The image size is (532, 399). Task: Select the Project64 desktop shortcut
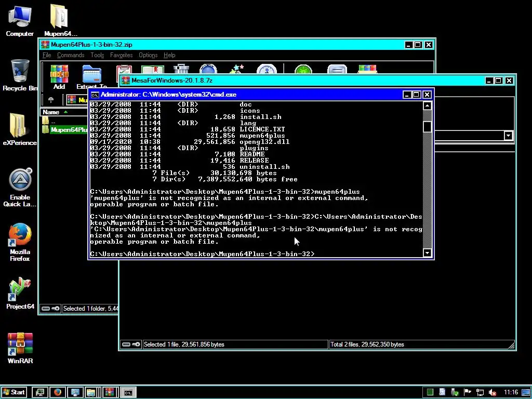click(x=20, y=294)
